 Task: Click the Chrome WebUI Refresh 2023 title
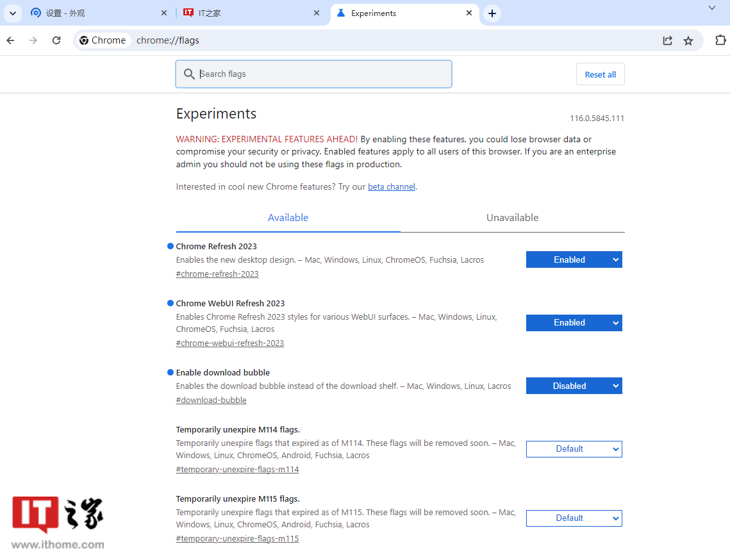[x=230, y=304]
